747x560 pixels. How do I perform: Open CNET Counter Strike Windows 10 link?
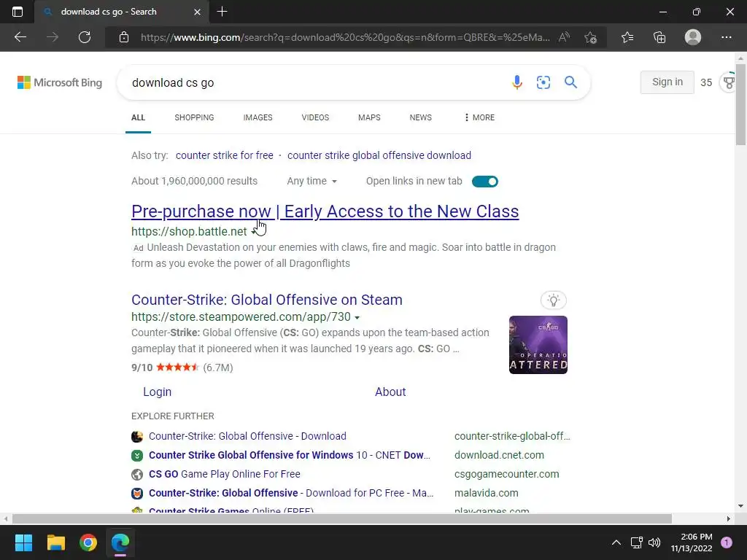pos(289,455)
